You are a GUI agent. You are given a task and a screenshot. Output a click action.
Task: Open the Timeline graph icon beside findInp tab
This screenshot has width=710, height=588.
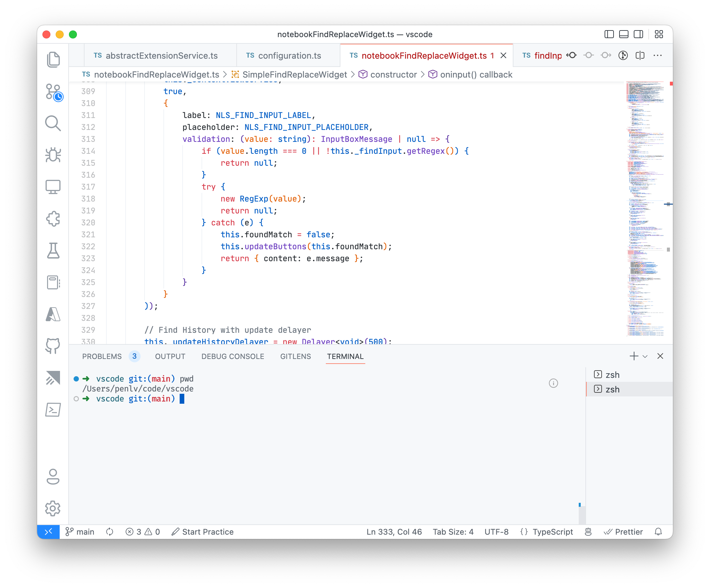(623, 55)
